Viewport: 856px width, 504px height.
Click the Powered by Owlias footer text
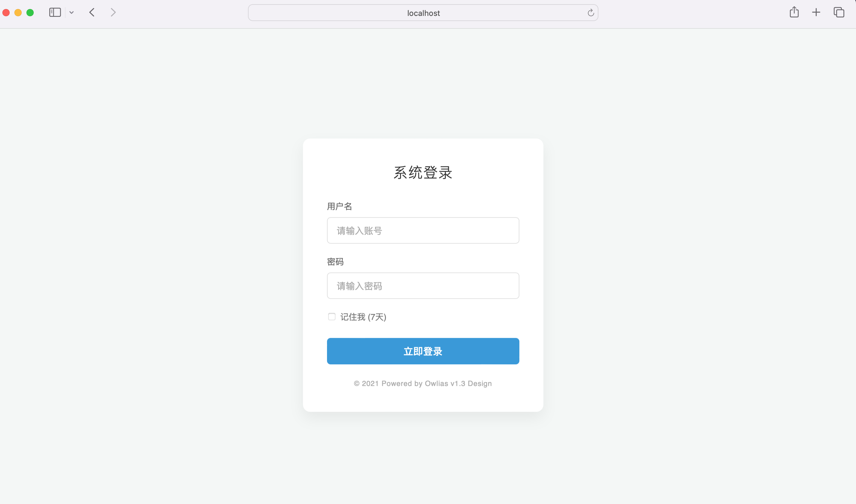click(x=423, y=384)
